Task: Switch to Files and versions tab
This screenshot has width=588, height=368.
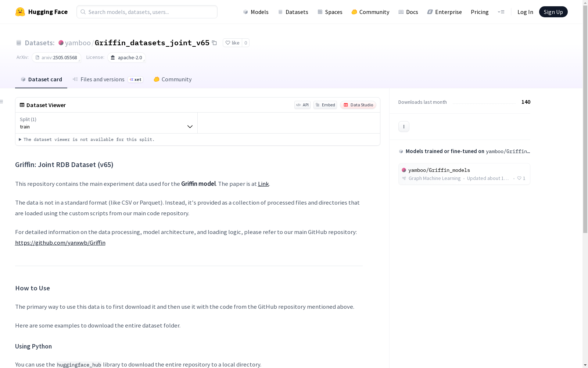Action: [x=108, y=79]
